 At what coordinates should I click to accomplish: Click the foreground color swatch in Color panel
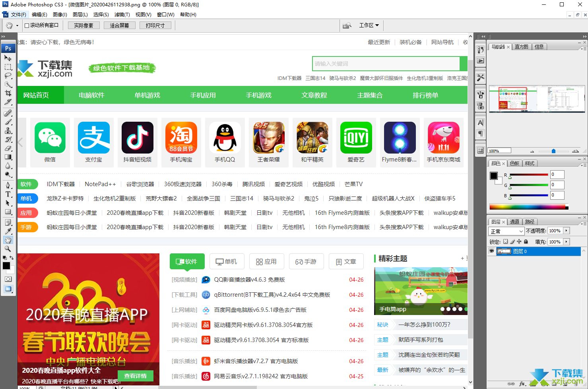pos(494,175)
